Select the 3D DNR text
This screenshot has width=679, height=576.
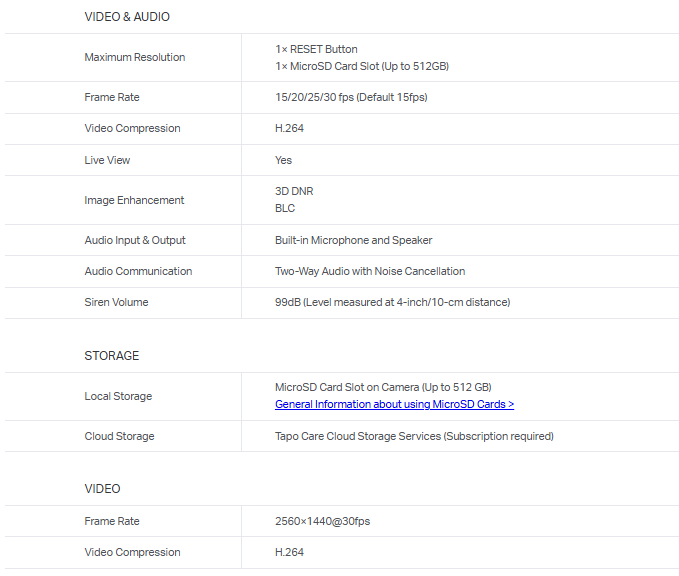pyautogui.click(x=294, y=191)
